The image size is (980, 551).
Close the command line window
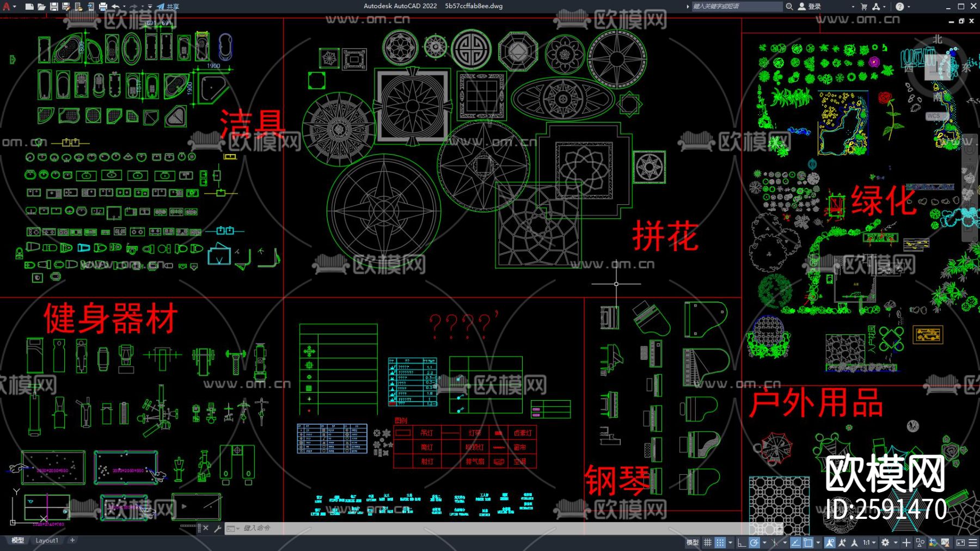click(x=206, y=528)
